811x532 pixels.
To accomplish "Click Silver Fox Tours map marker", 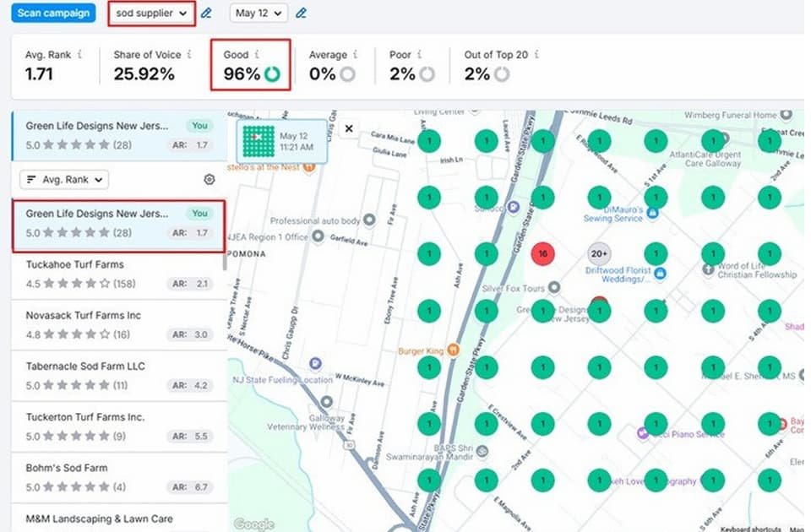I will pyautogui.click(x=554, y=287).
